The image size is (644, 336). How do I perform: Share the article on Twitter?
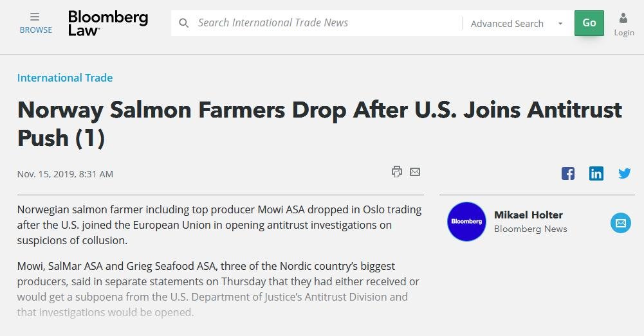tap(625, 173)
